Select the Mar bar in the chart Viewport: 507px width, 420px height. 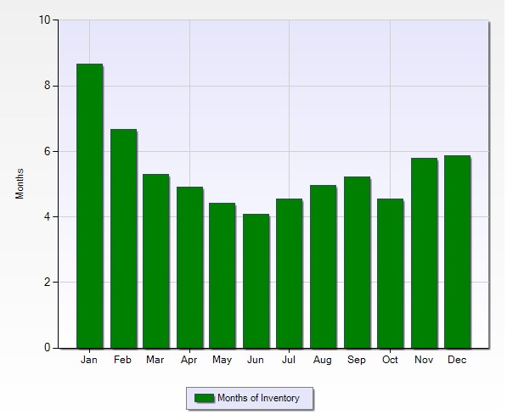pyautogui.click(x=156, y=261)
